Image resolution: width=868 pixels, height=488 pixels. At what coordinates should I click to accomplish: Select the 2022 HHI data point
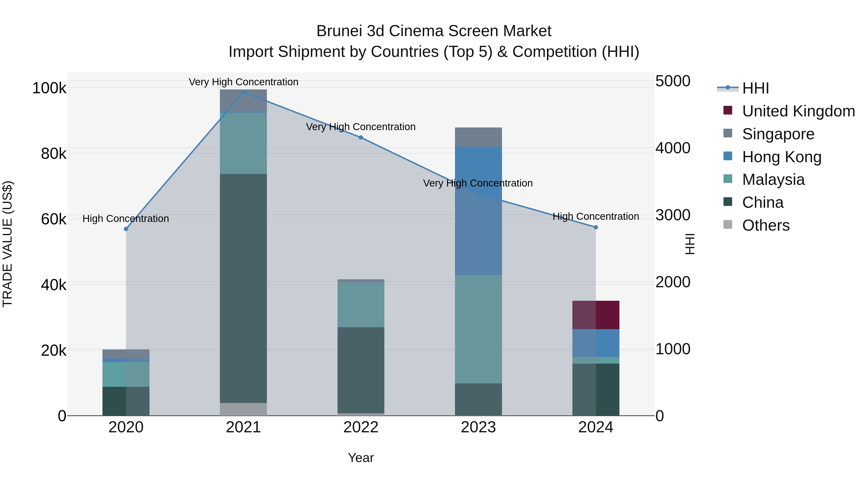click(x=361, y=137)
